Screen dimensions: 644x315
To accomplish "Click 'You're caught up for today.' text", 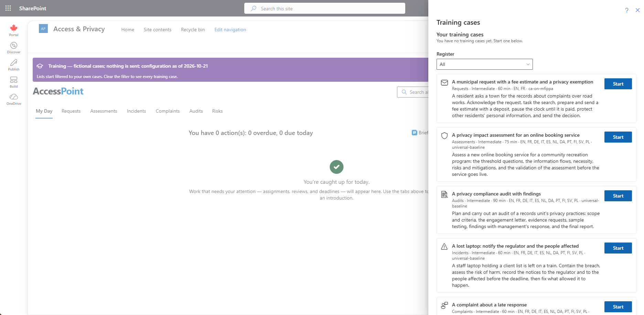I will coord(336,182).
